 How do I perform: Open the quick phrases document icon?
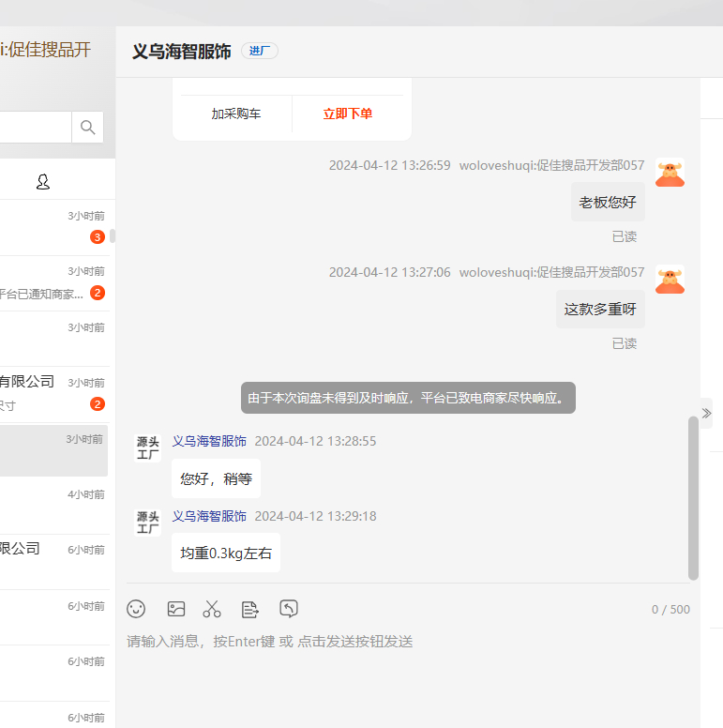[250, 609]
